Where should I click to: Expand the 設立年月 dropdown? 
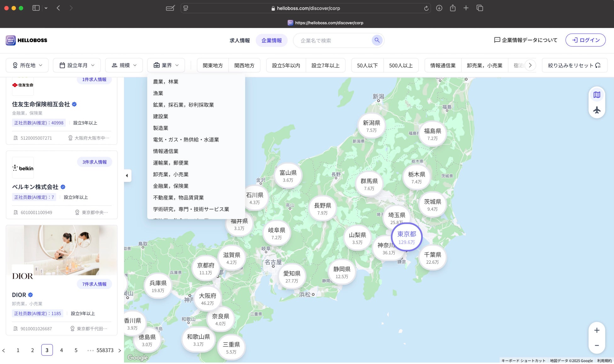pos(77,65)
